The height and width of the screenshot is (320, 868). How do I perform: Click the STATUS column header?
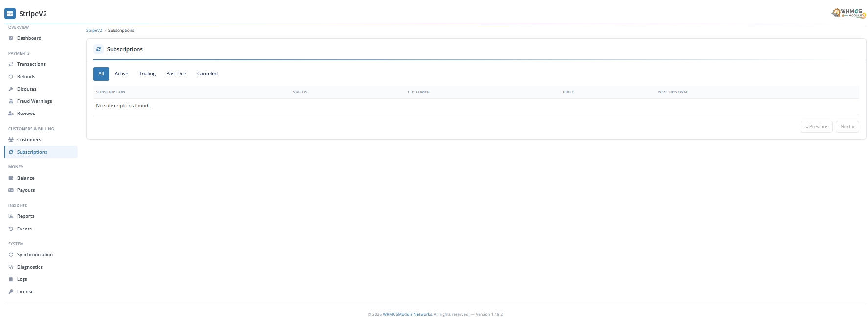pos(300,92)
